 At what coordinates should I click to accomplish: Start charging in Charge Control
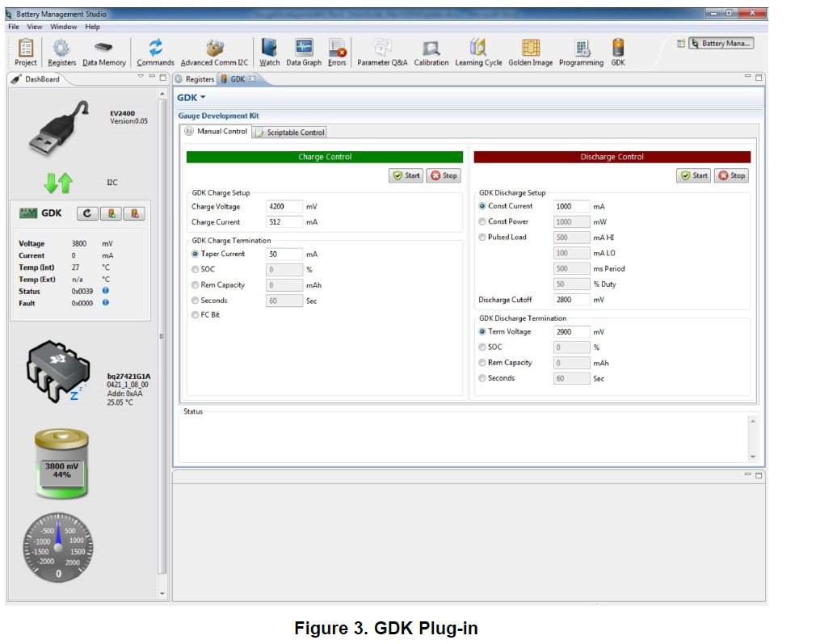click(x=406, y=175)
